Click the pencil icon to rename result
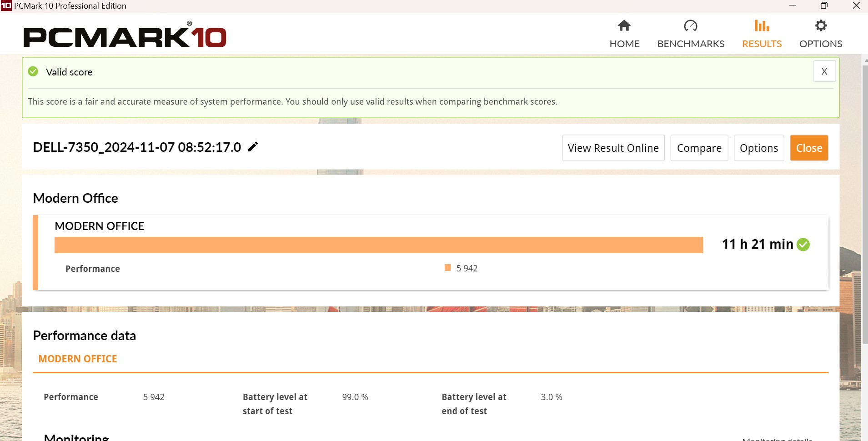Viewport: 868px width, 441px height. coord(253,147)
